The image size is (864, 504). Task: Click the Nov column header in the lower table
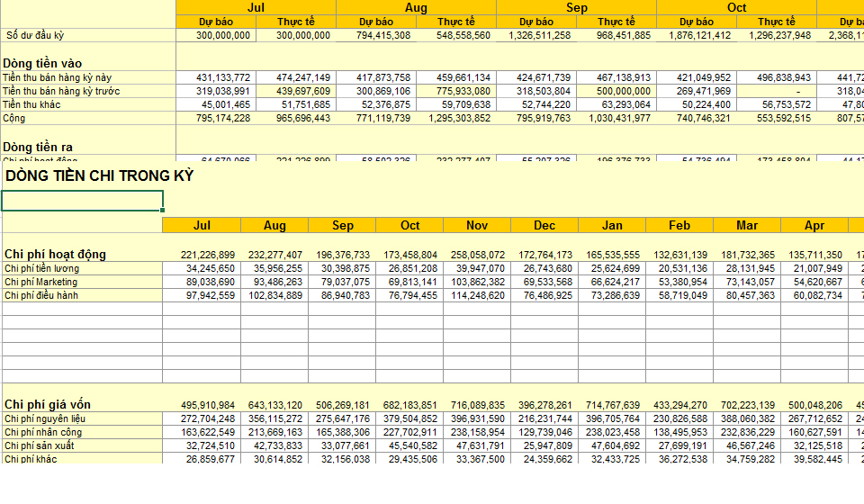pyautogui.click(x=477, y=225)
